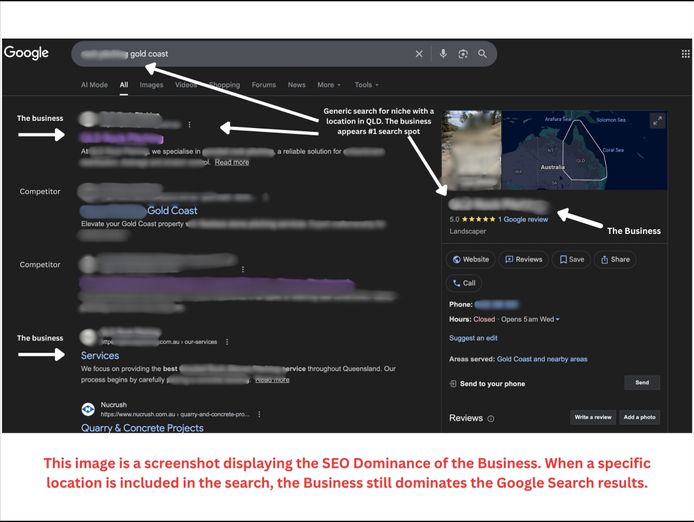
Task: Open the News tab
Action: (x=297, y=85)
